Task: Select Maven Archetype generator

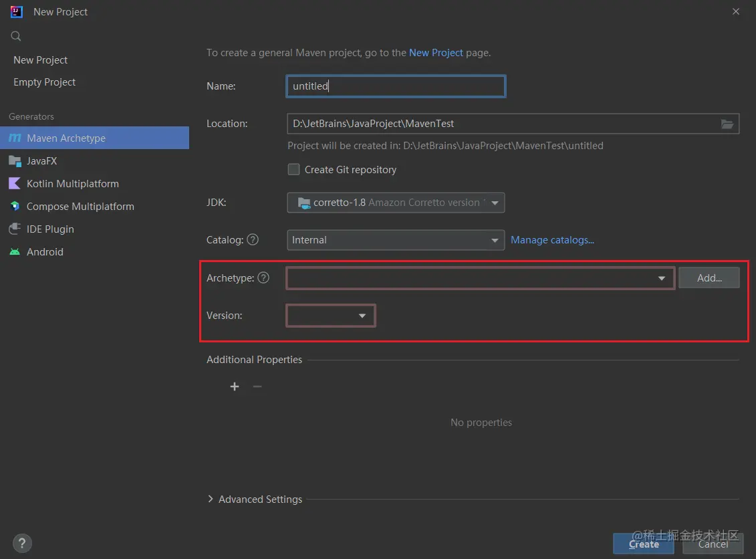Action: pyautogui.click(x=94, y=138)
